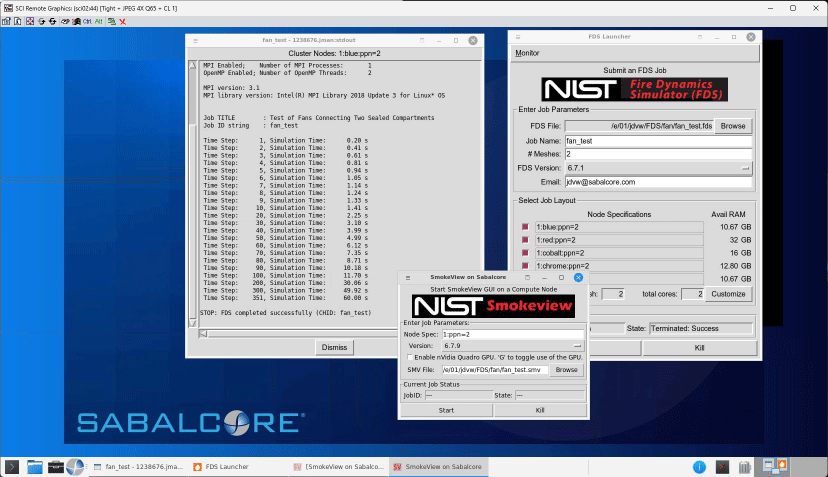Click the red X terminal icon in the tray
Image resolution: width=828 pixels, height=477 pixels.
722,467
